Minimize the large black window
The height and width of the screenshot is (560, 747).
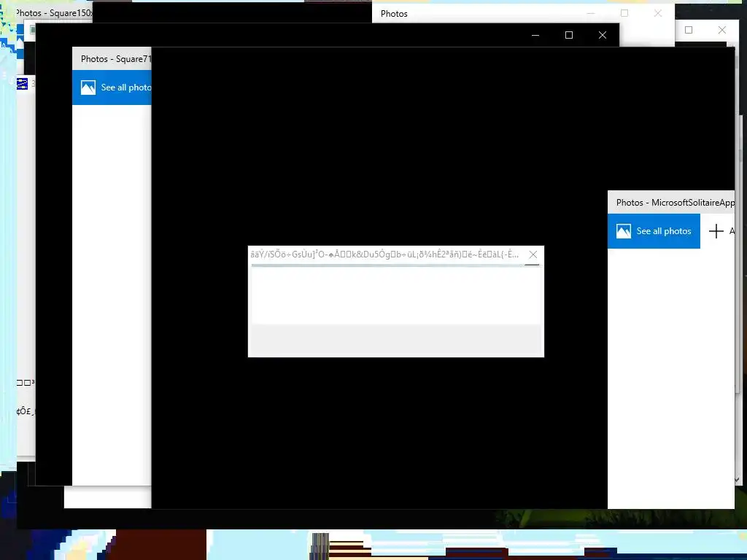pyautogui.click(x=535, y=35)
